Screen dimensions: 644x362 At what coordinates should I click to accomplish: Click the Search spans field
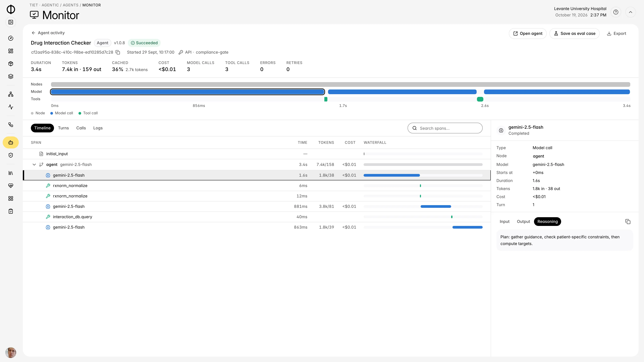(x=445, y=128)
